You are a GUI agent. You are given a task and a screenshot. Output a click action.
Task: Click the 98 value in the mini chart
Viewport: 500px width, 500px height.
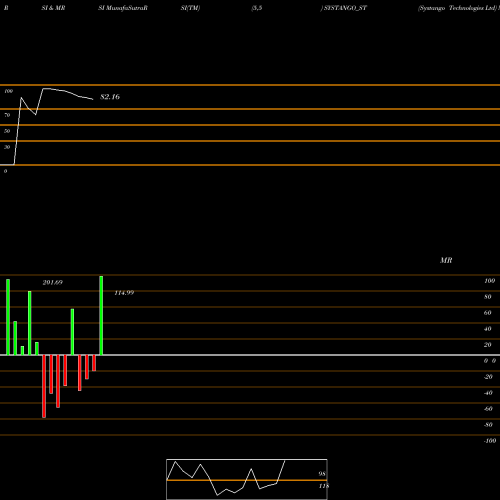tap(322, 474)
